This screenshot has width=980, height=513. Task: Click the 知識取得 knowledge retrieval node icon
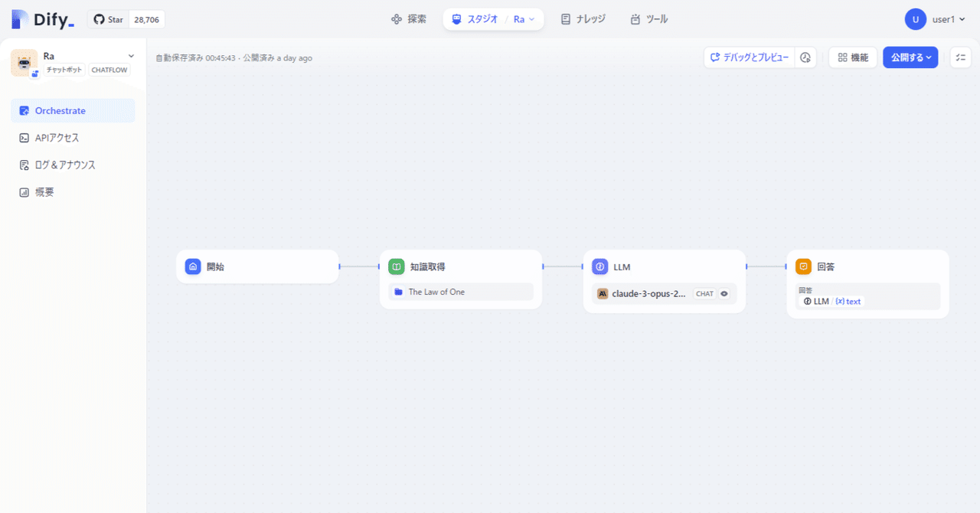click(397, 266)
